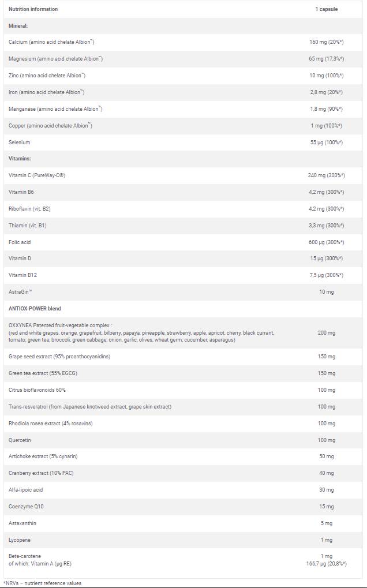Screen dimensions: 367x588
Task: Click the "*NRVs – nutrient reference values" footnote
Action: coord(43,583)
